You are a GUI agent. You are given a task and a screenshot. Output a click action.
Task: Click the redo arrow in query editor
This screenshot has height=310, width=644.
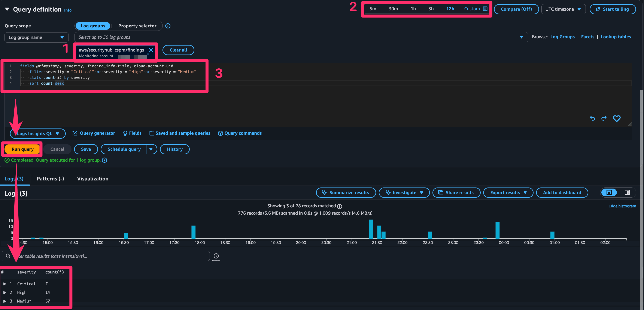coord(604,118)
